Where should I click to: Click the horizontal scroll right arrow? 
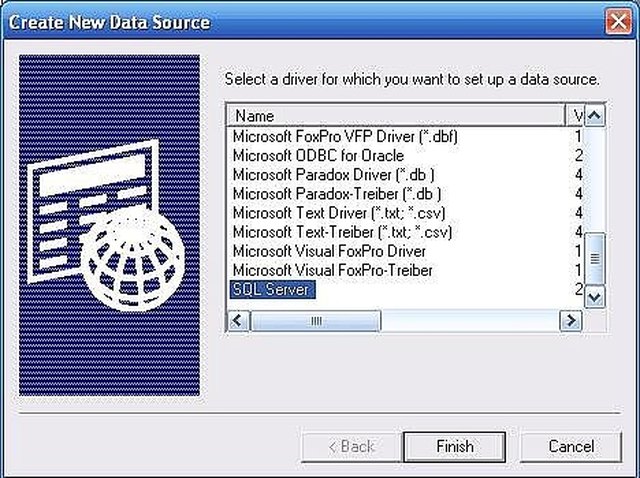(571, 320)
